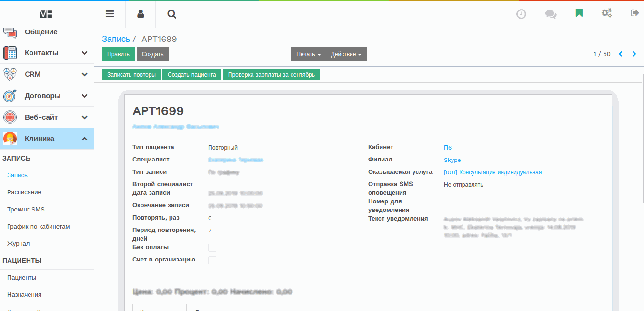Go to next record with right arrow
Screen dimensions: 644x311
click(x=634, y=54)
